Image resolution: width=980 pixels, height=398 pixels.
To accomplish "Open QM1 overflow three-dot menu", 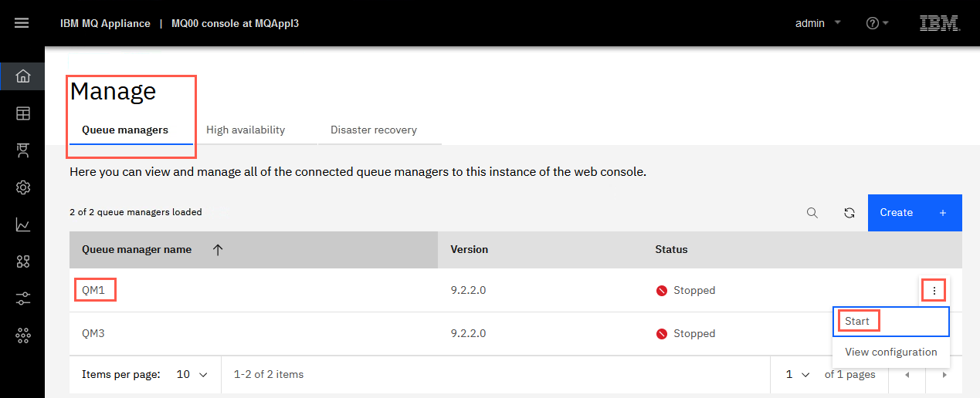I will pyautogui.click(x=934, y=291).
